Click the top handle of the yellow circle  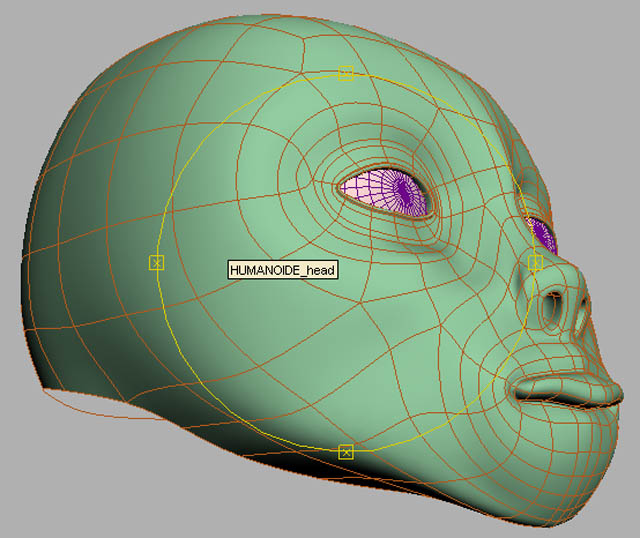[x=346, y=73]
